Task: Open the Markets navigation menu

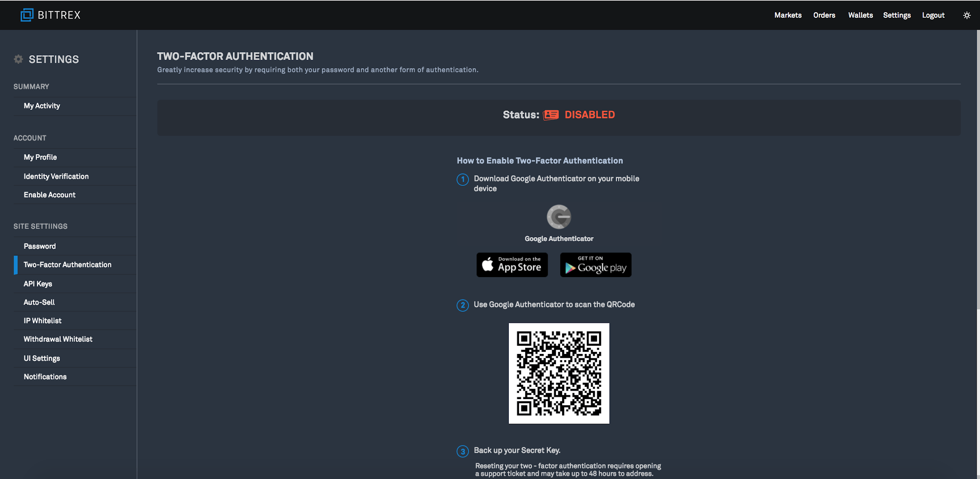Action: tap(789, 15)
